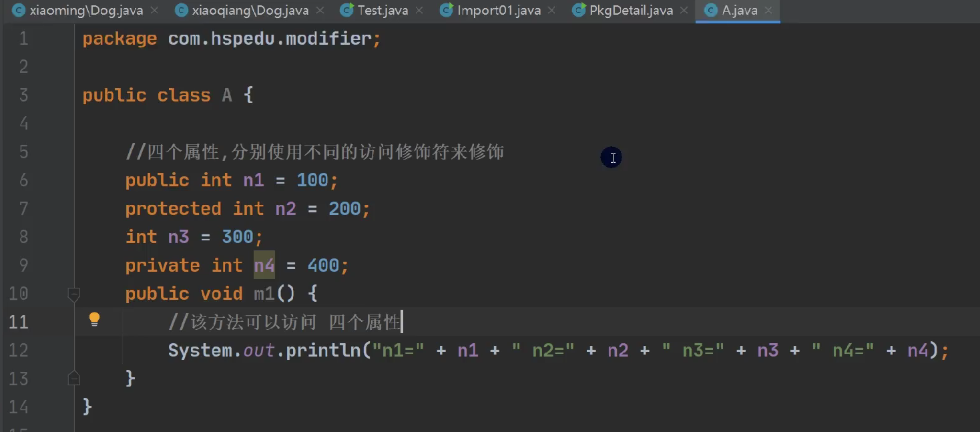This screenshot has width=980, height=432.
Task: Close the A.java tab
Action: tap(769, 11)
